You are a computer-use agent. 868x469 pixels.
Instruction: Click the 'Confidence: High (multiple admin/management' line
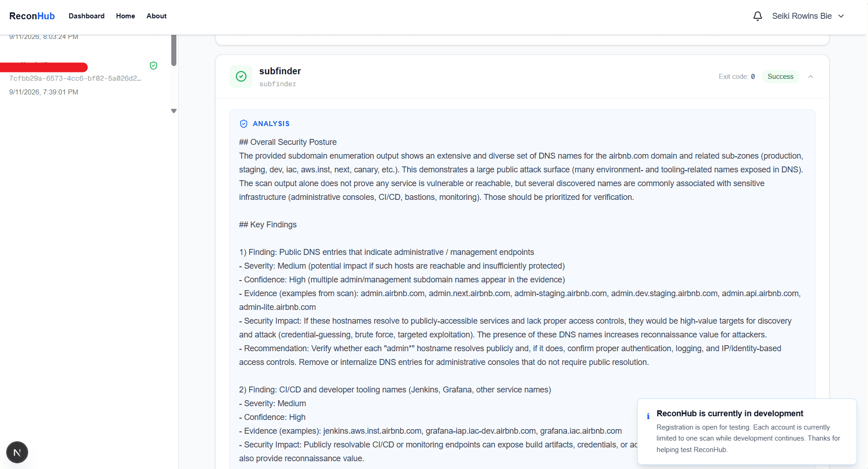pos(402,280)
